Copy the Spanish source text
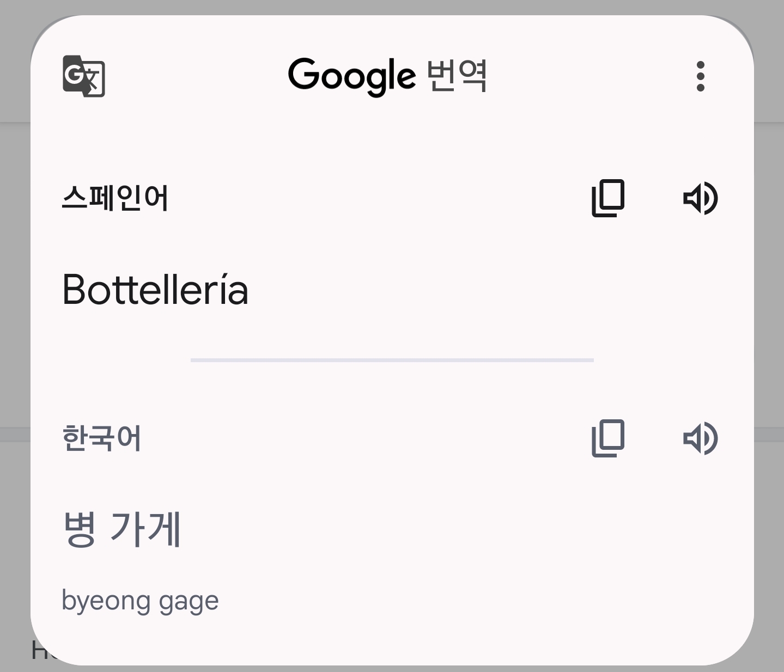The image size is (784, 672). tap(608, 198)
